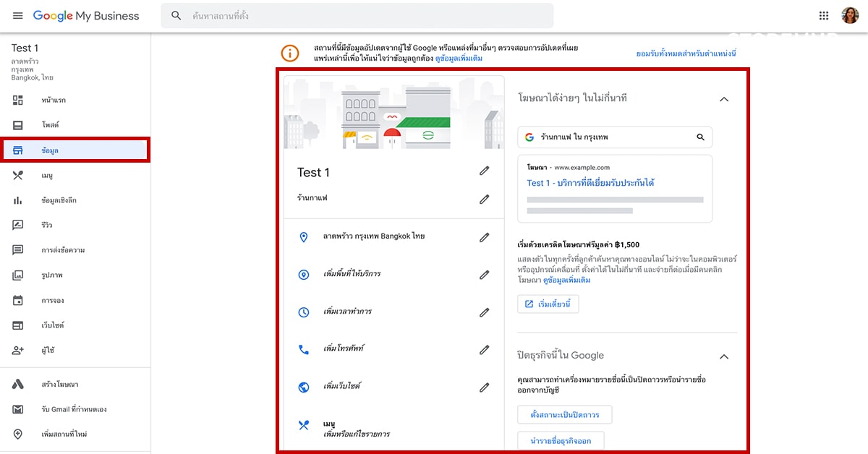
Task: Click the sample search box magnifier icon
Action: (x=700, y=137)
